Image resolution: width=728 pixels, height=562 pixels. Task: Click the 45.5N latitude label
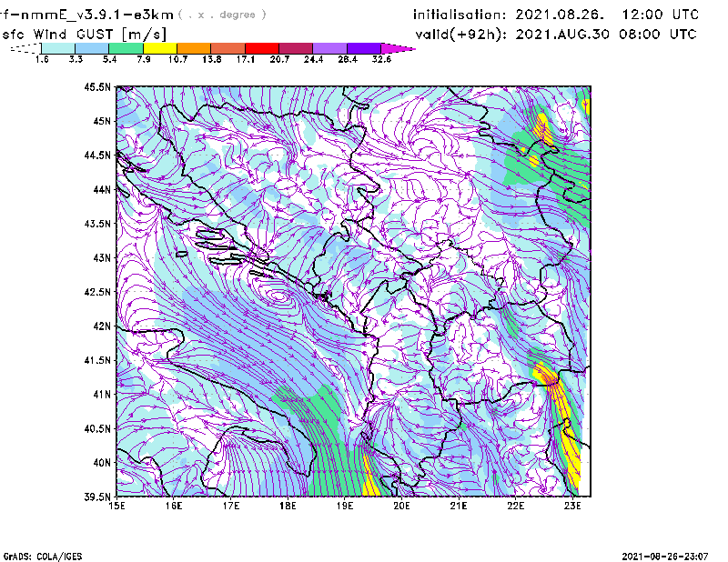[x=97, y=86]
